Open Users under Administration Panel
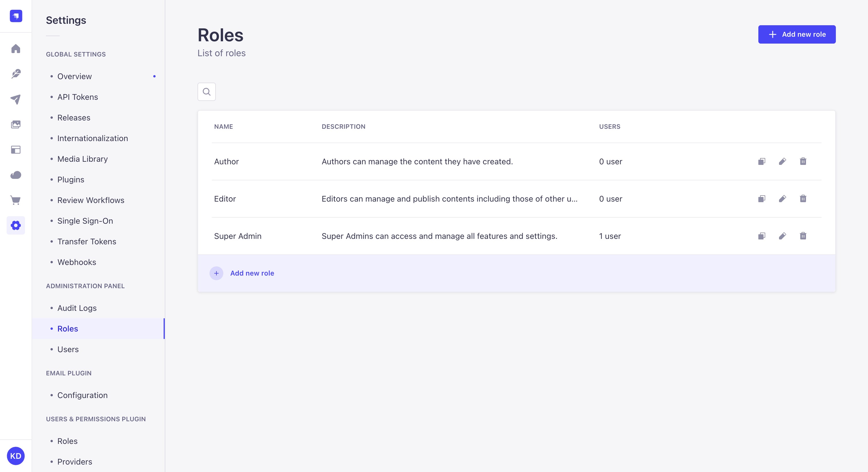Screen dimensions: 868x472 click(98, 350)
